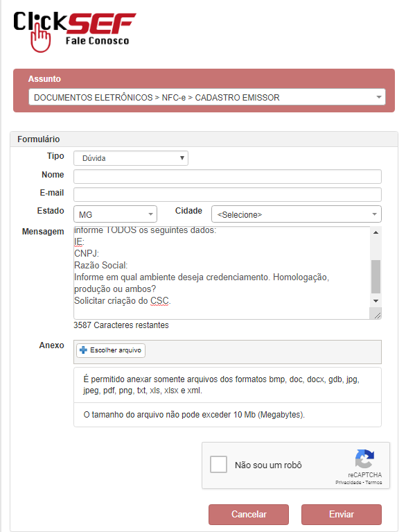The width and height of the screenshot is (406, 532).
Task: Click the Mensagem textarea resize handle
Action: 377,316
